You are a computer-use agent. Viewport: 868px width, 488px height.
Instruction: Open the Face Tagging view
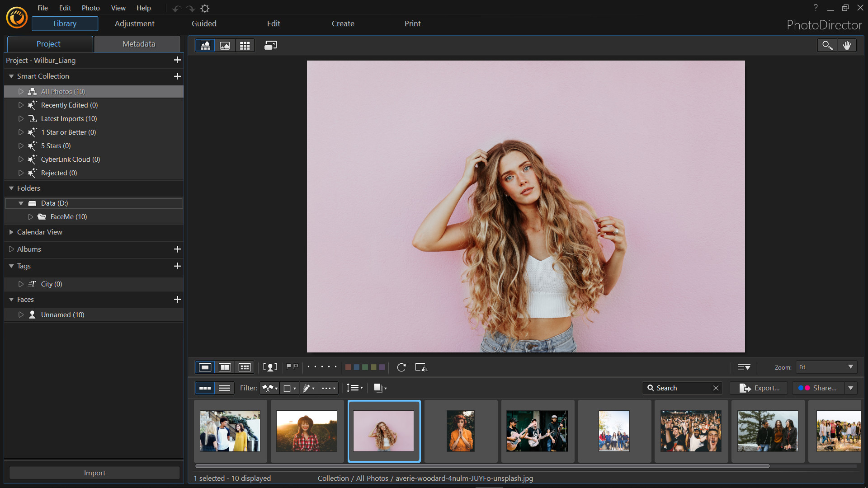pyautogui.click(x=270, y=367)
